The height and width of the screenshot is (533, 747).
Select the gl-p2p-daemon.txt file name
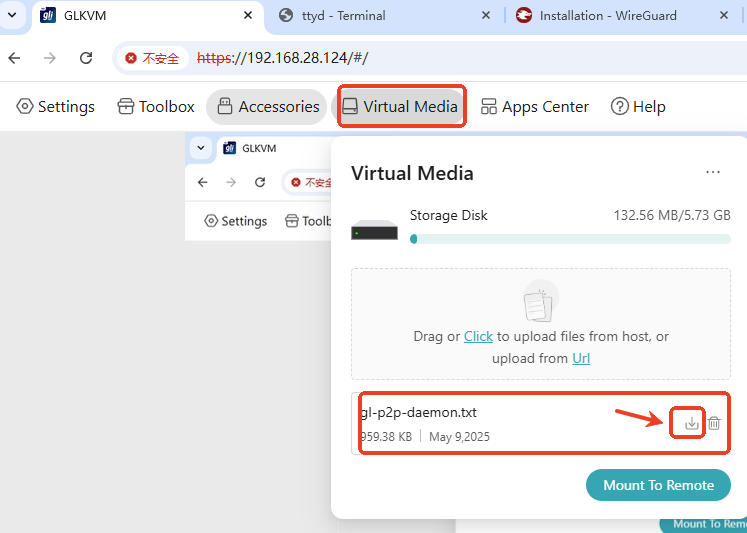point(419,412)
